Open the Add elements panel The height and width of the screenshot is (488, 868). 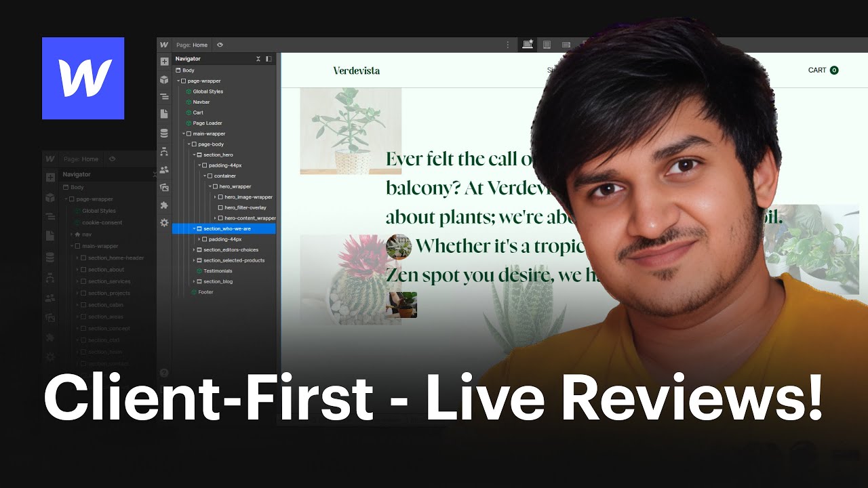click(164, 62)
